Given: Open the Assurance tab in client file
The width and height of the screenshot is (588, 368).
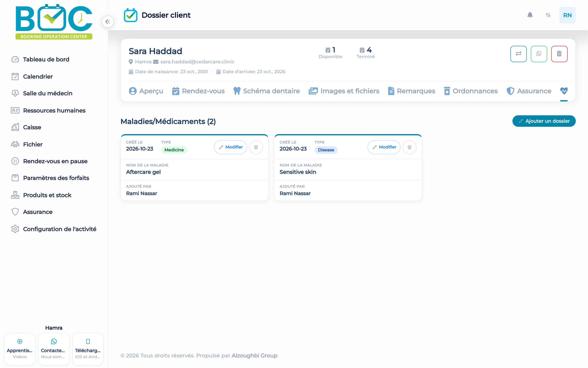Looking at the screenshot, I should point(529,91).
